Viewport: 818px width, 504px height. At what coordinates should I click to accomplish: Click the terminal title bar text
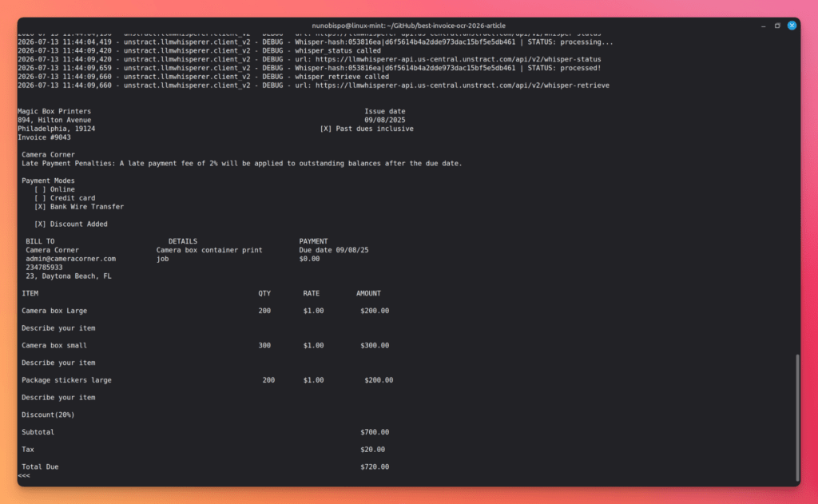click(408, 26)
